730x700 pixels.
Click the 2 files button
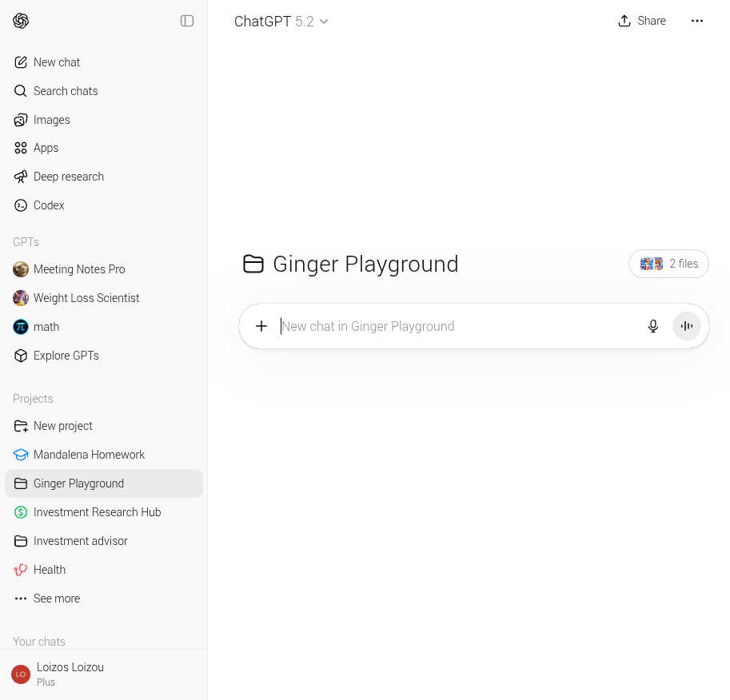point(668,264)
